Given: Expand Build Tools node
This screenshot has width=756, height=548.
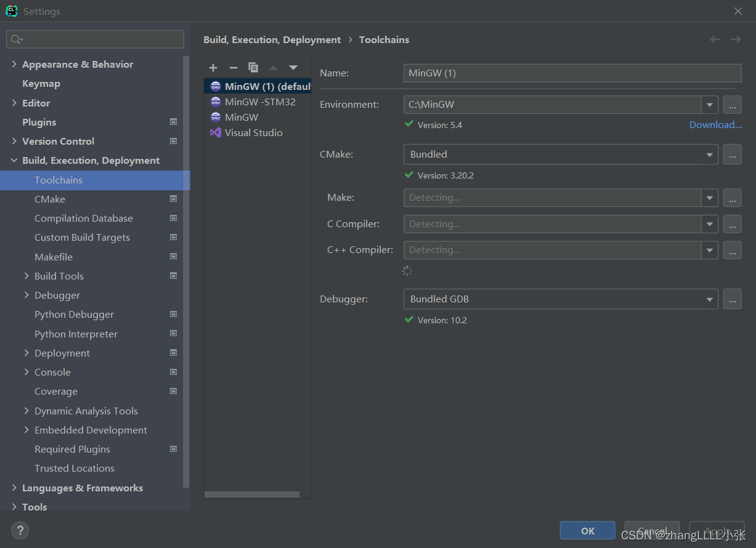Looking at the screenshot, I should (26, 276).
